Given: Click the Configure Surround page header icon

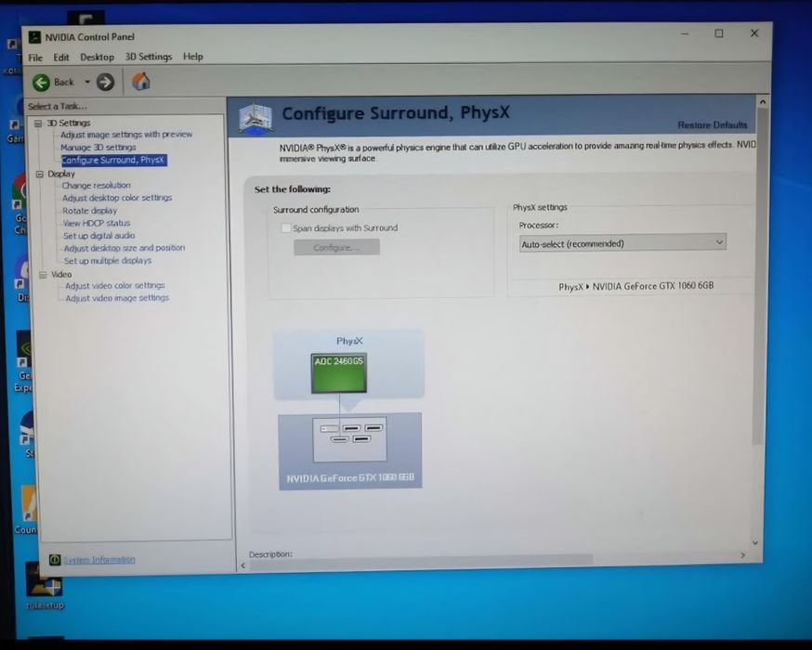Looking at the screenshot, I should [255, 118].
